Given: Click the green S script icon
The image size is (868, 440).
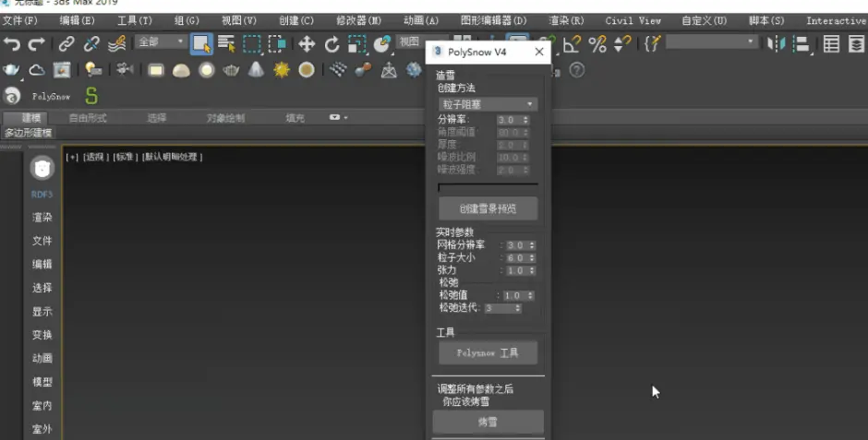Looking at the screenshot, I should coord(91,96).
